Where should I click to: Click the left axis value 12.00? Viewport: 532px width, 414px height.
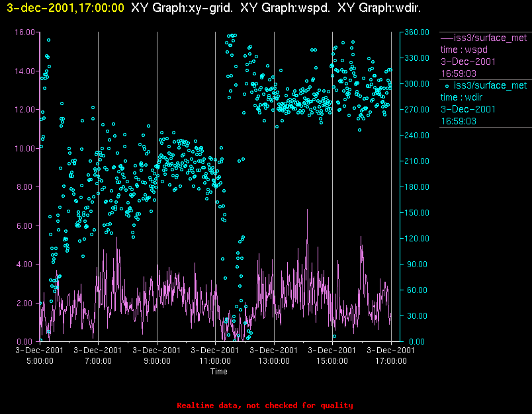coord(24,110)
